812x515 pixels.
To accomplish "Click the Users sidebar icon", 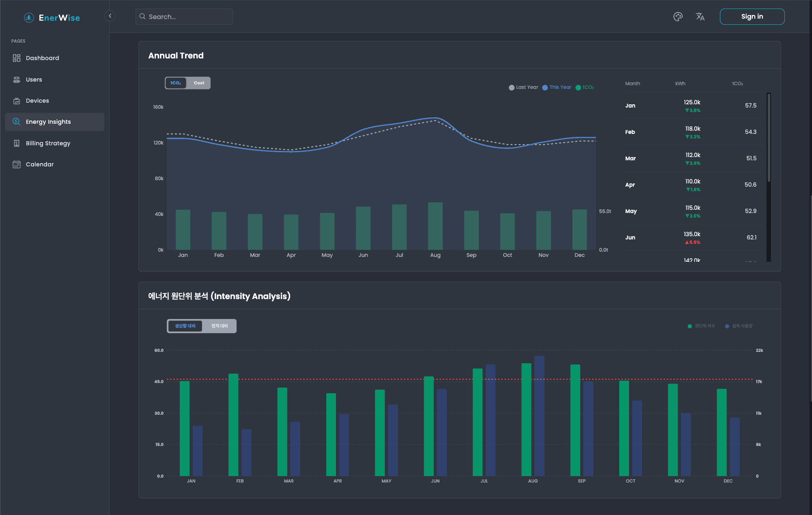I will (x=17, y=80).
